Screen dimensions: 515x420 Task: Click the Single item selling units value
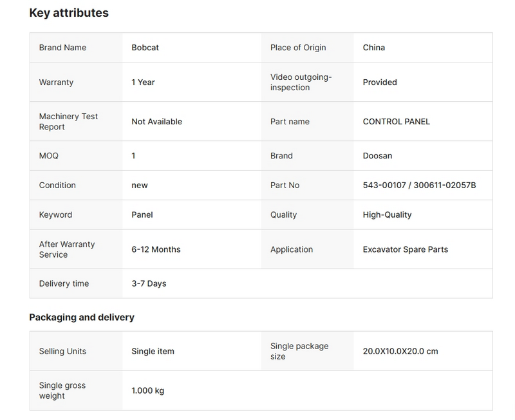click(153, 352)
